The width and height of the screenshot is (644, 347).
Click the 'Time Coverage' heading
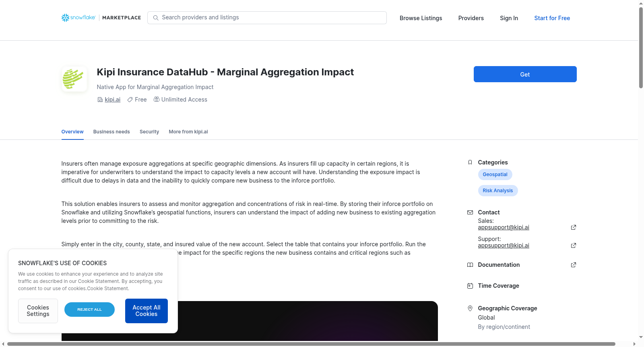point(498,286)
